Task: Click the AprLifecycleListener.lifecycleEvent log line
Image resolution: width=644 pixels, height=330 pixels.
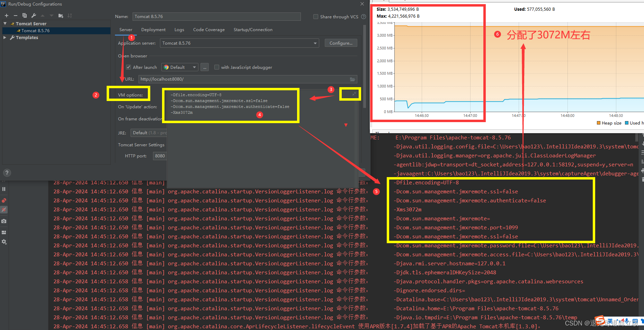Action: coord(297,327)
